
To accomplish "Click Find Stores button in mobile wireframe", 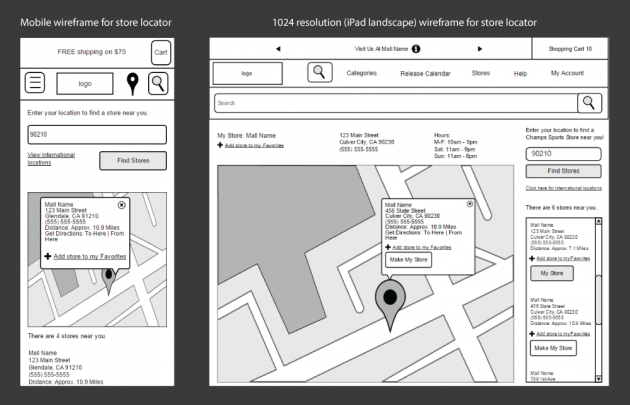I will tap(133, 160).
